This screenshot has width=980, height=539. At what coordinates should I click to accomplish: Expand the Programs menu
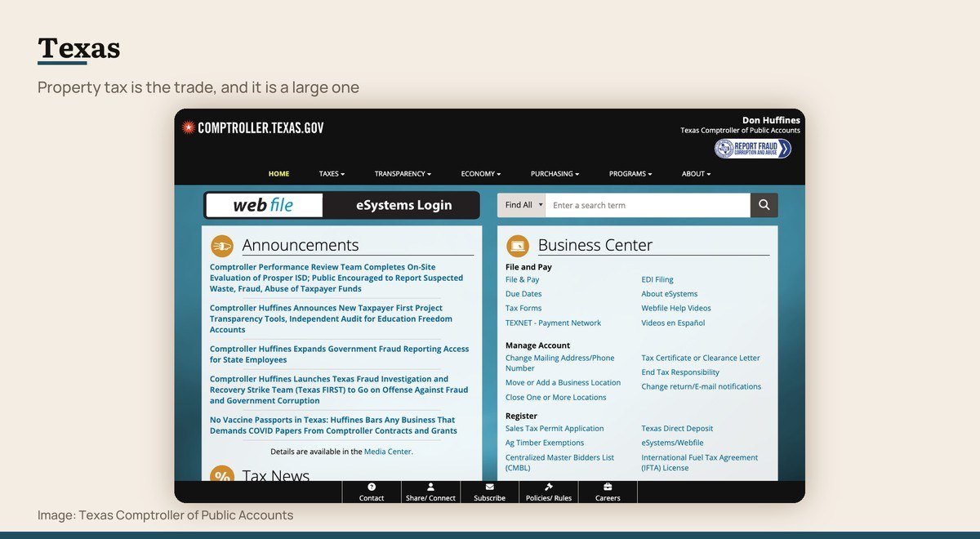tap(630, 174)
